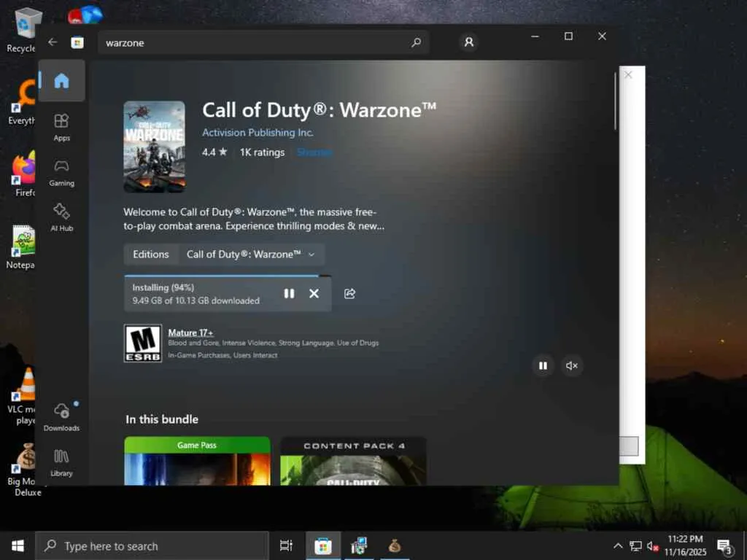Image resolution: width=747 pixels, height=560 pixels.
Task: Click the search magnifier in Store search box
Action: (x=416, y=42)
